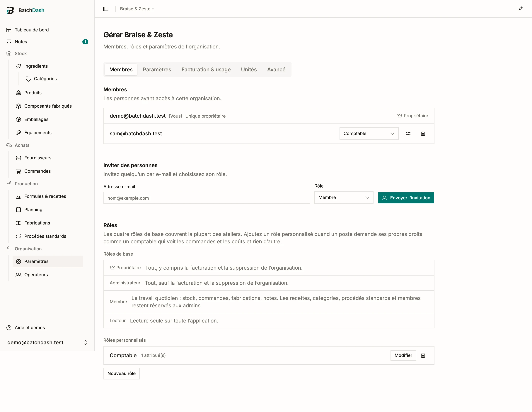
Task: Delete the Comptable custom role
Action: [423, 355]
